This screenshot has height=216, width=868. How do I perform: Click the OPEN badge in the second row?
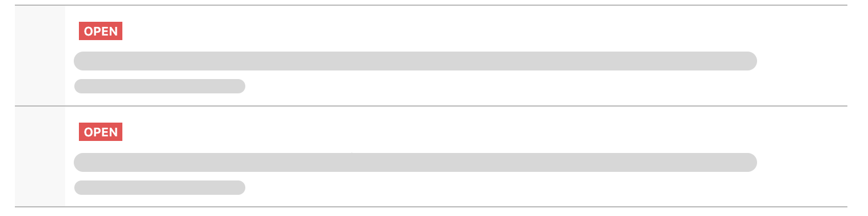tap(101, 132)
